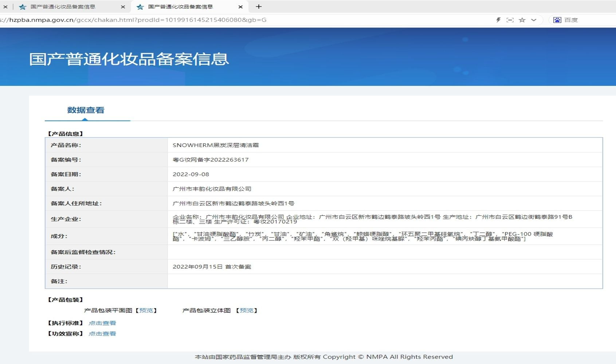Click the 【产品信息】 section heading

(66, 134)
